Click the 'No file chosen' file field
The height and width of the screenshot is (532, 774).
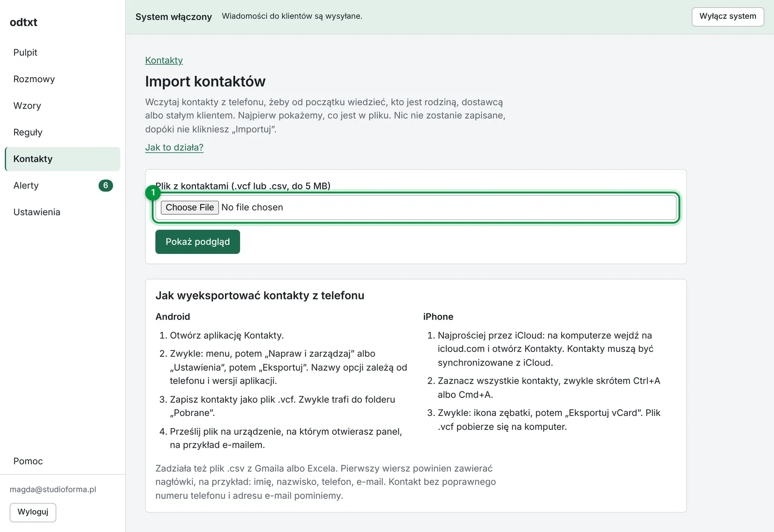tap(416, 207)
